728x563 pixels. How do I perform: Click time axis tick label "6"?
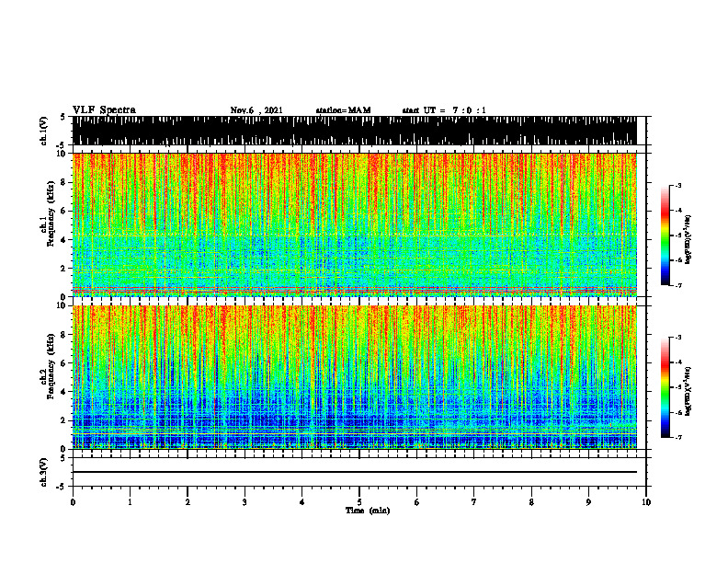pyautogui.click(x=417, y=502)
